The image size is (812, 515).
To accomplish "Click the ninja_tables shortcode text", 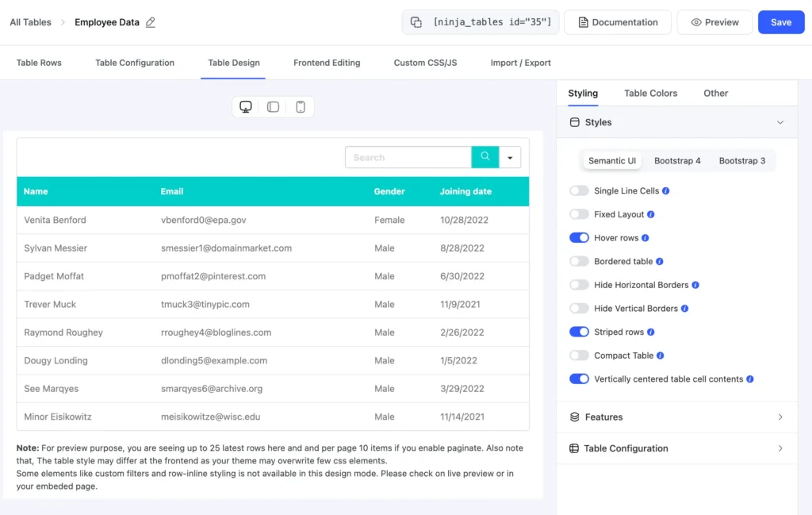I will tap(492, 22).
